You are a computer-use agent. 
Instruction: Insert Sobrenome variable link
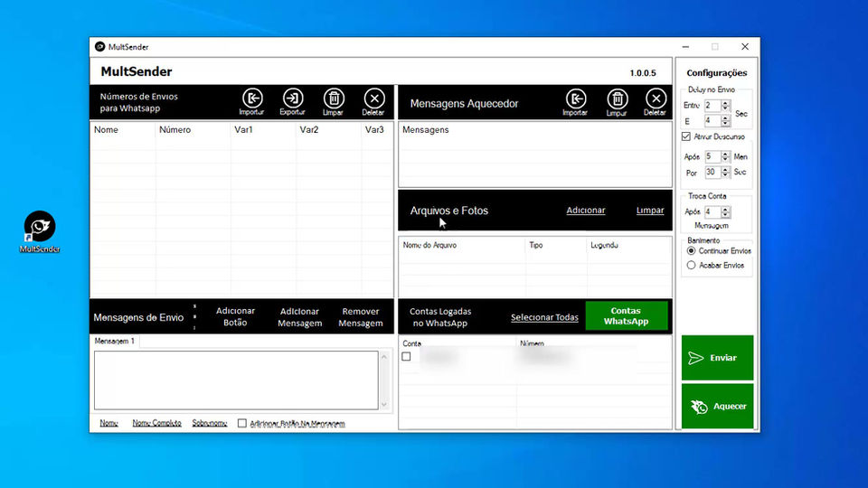[x=209, y=423]
